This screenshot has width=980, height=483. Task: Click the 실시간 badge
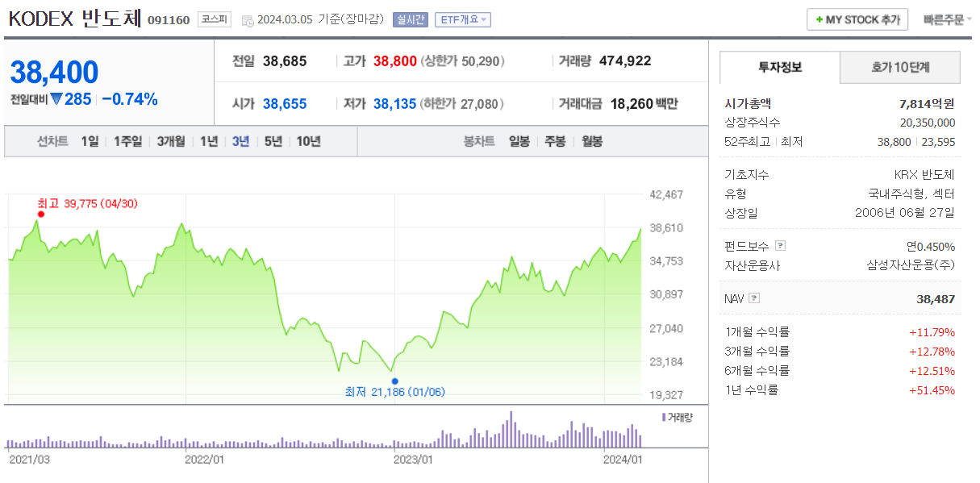(x=411, y=19)
